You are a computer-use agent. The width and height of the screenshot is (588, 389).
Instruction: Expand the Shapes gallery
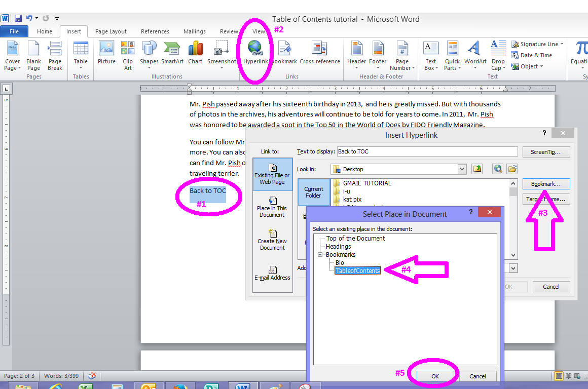coord(149,56)
